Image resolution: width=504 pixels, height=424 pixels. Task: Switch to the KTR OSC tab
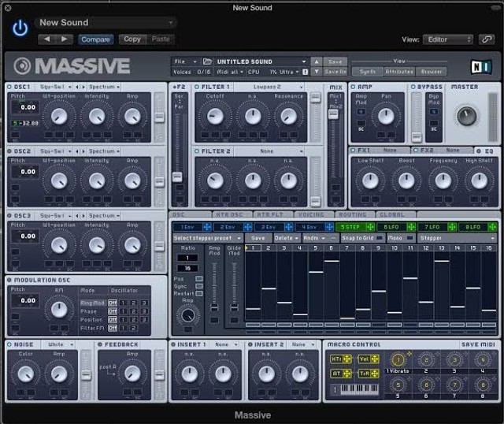(x=232, y=214)
